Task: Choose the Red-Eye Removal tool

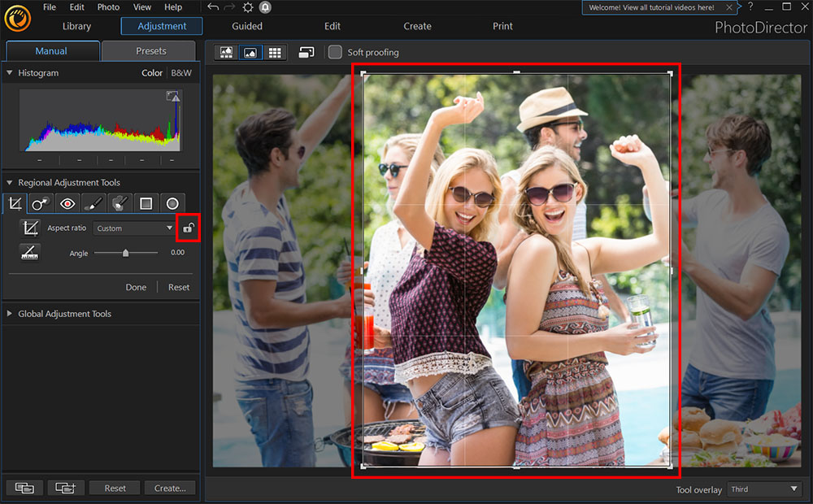Action: coord(67,203)
